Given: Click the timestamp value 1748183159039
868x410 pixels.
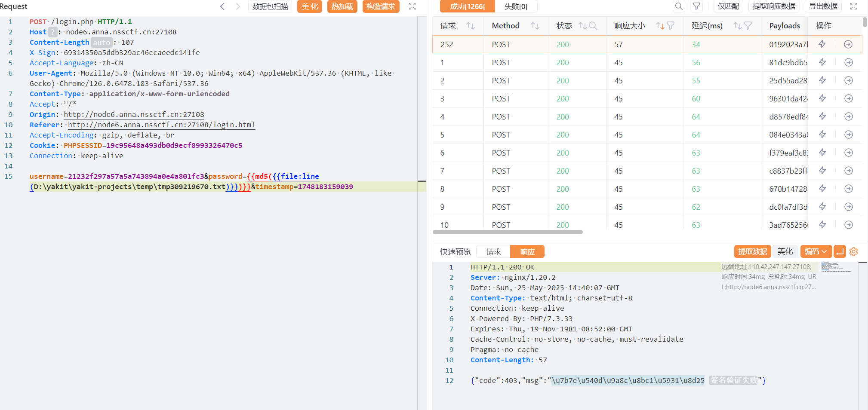Looking at the screenshot, I should (325, 187).
